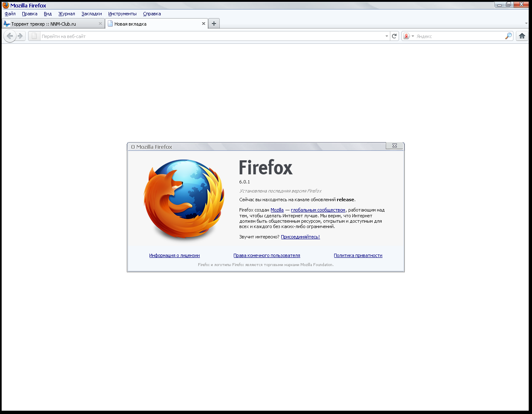This screenshot has width=532, height=414.
Task: Restore down the Firefox browser window
Action: tap(508, 5)
